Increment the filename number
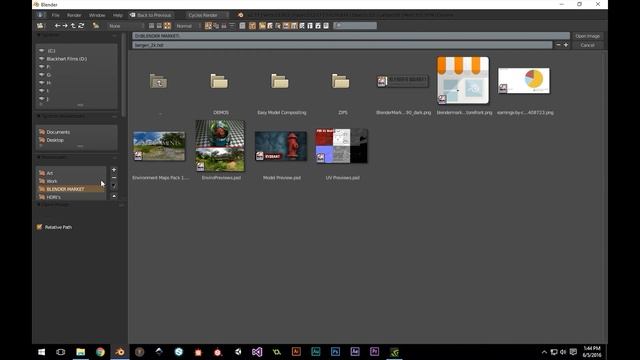This screenshot has height=360, width=640. (566, 45)
